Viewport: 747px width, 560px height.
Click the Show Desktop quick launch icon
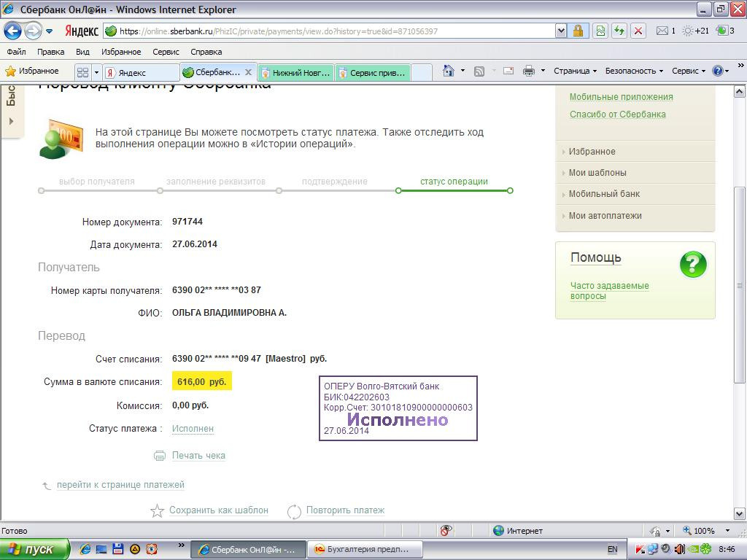[101, 549]
